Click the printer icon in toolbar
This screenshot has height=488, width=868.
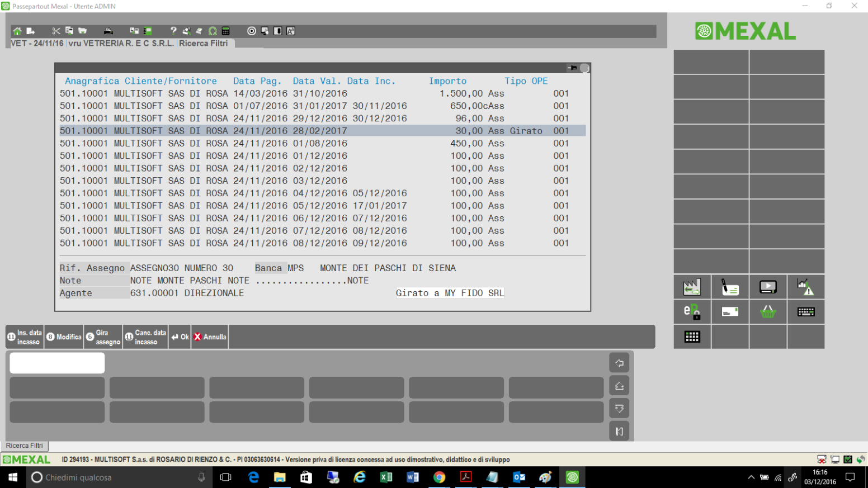pos(108,31)
